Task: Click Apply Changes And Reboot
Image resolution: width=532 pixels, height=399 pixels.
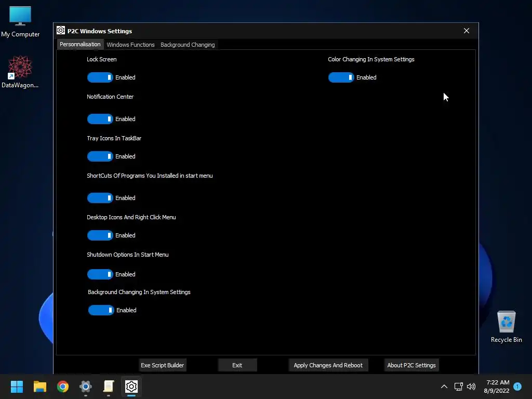Action: click(x=328, y=365)
